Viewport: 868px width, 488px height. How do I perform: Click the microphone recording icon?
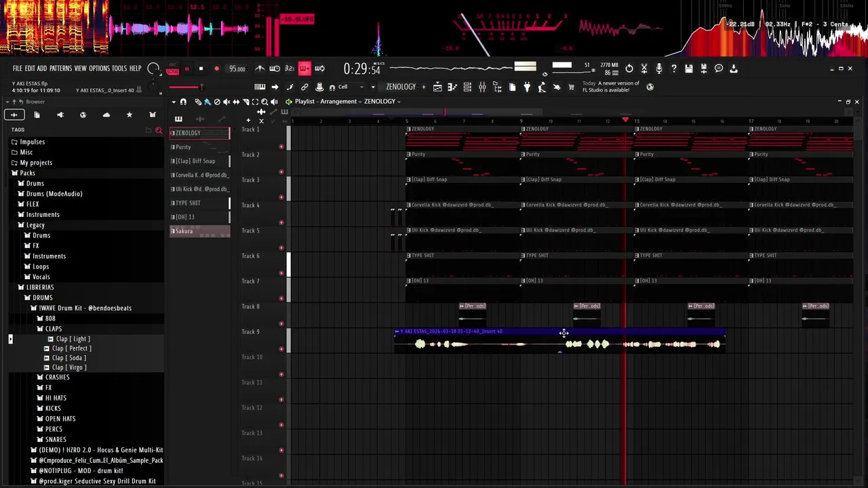(x=659, y=68)
